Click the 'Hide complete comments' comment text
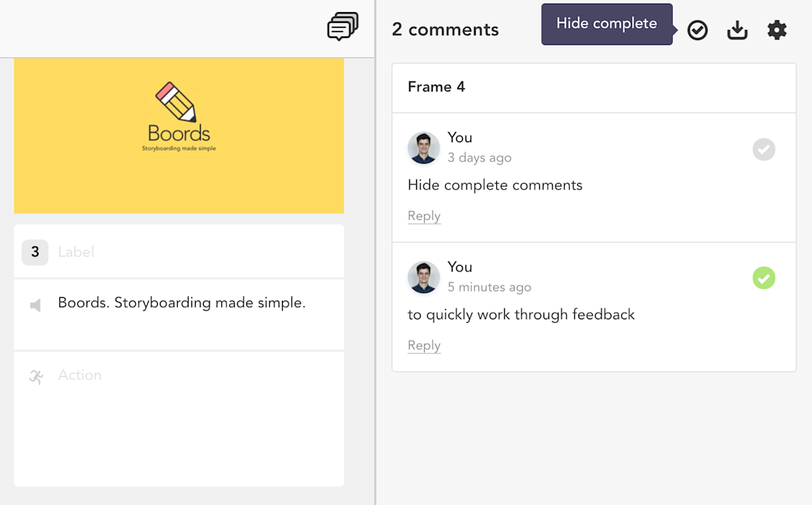The image size is (812, 505). click(495, 186)
